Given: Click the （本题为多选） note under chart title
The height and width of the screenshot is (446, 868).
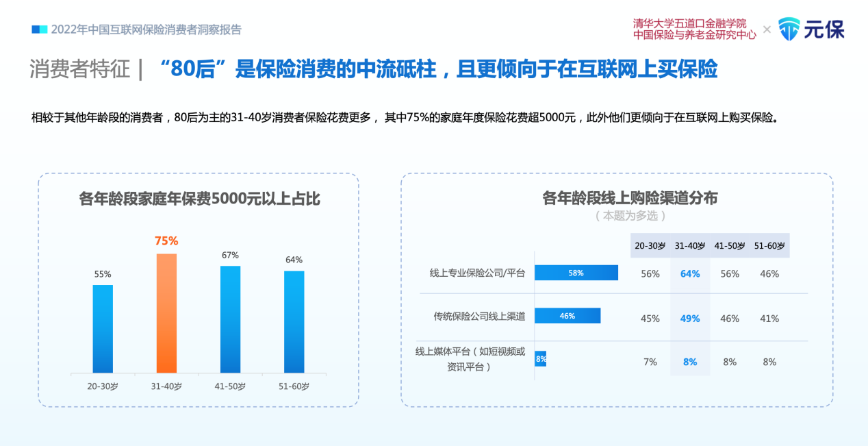Looking at the screenshot, I should pos(630,216).
